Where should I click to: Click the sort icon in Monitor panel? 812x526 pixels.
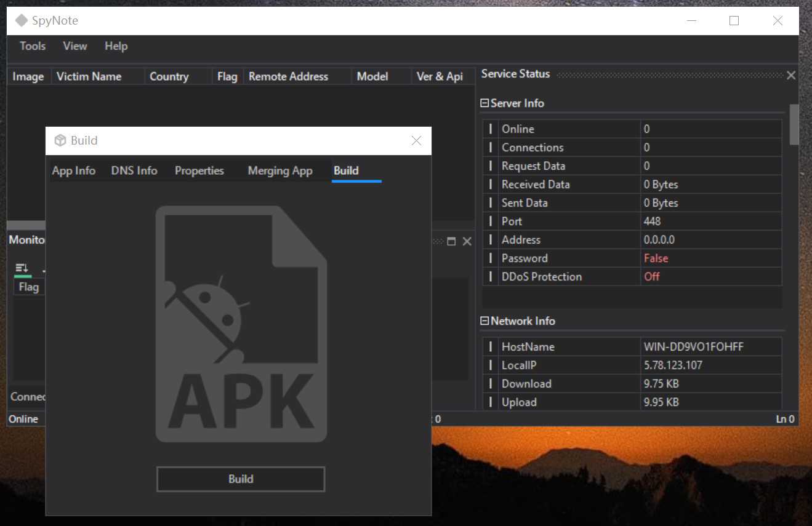coord(22,268)
